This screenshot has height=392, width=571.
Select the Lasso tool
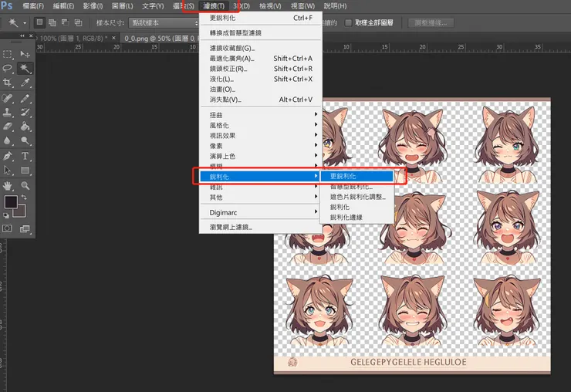(x=7, y=69)
